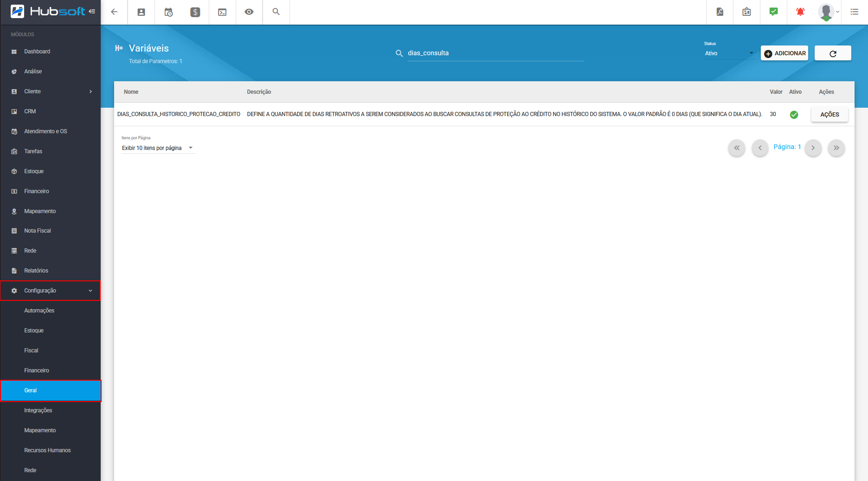Open Atendimento e OS module
868x481 pixels.
coord(50,131)
